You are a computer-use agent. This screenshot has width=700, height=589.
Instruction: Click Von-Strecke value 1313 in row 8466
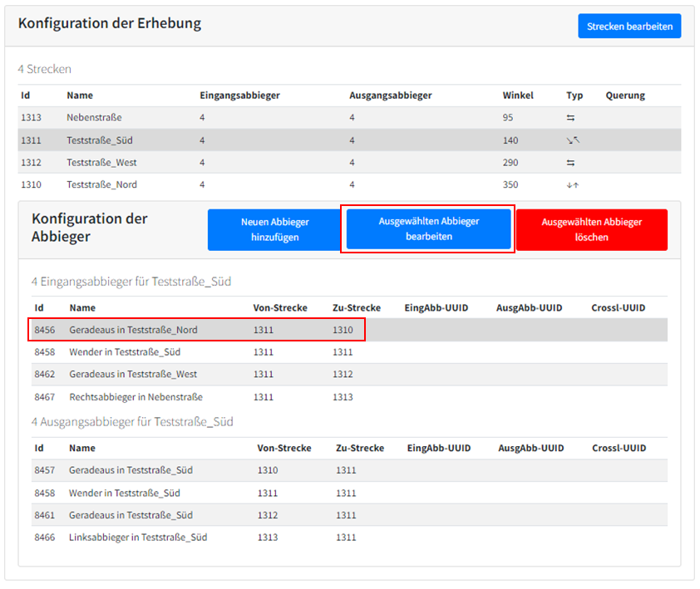(268, 537)
